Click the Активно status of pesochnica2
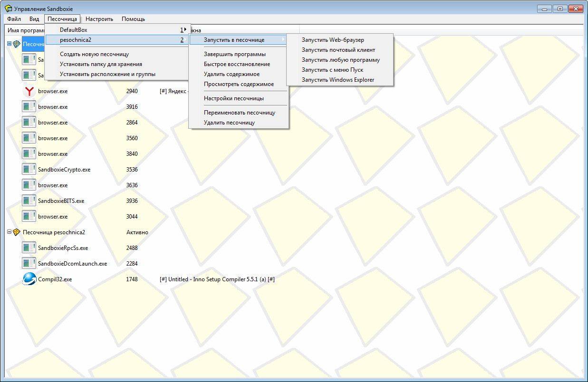 point(137,232)
